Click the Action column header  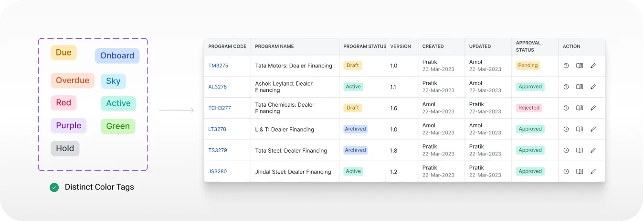[x=571, y=46]
